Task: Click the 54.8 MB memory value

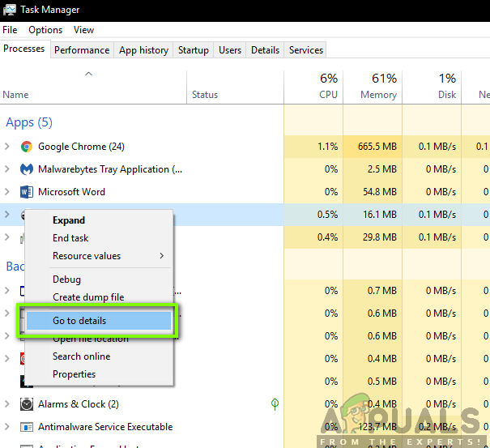Action: [380, 192]
